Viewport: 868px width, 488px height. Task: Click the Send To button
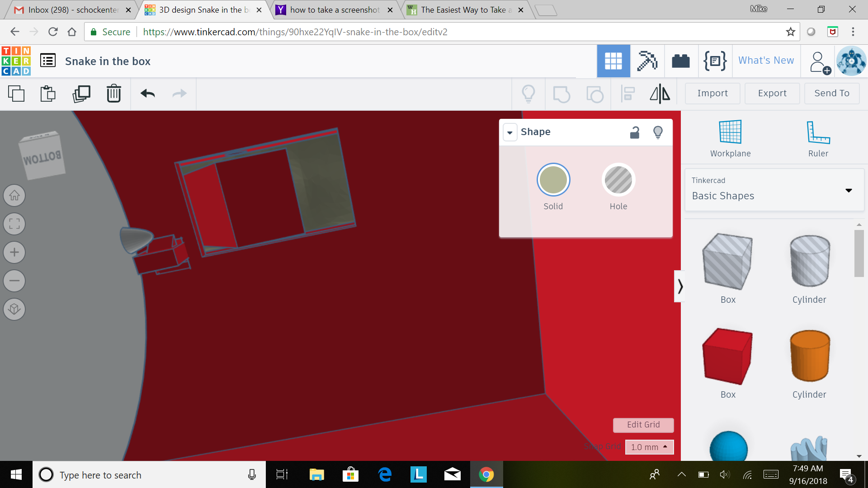[x=832, y=94]
